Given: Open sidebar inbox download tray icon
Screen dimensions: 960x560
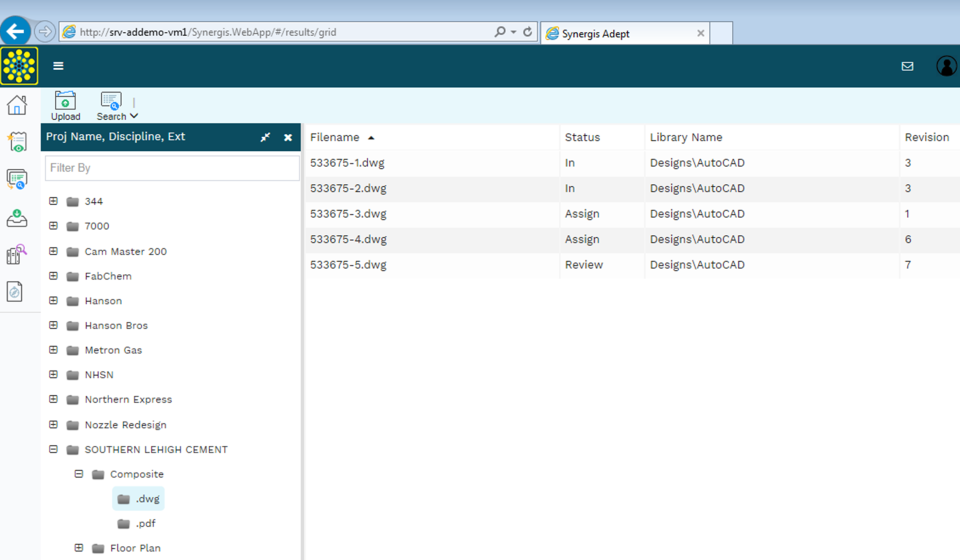Looking at the screenshot, I should (17, 218).
